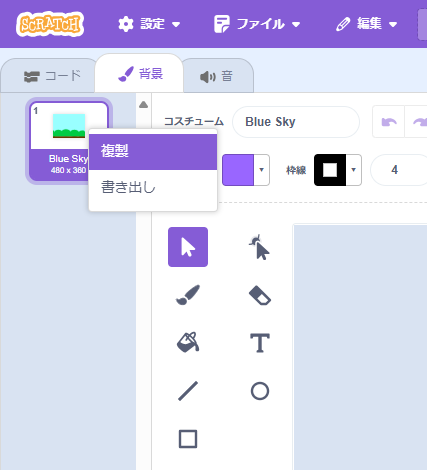Select the arrow Select tool
Screen dimensions: 427x470
[188, 247]
